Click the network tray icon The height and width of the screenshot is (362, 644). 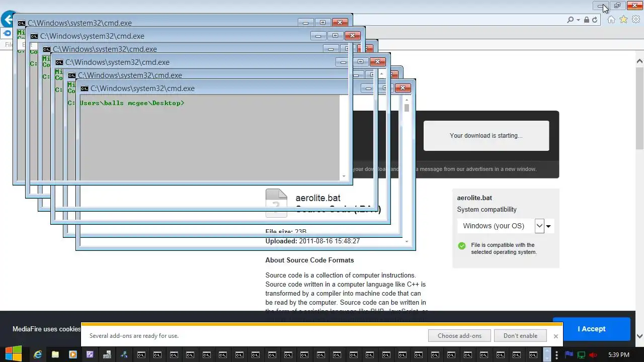[x=581, y=354]
